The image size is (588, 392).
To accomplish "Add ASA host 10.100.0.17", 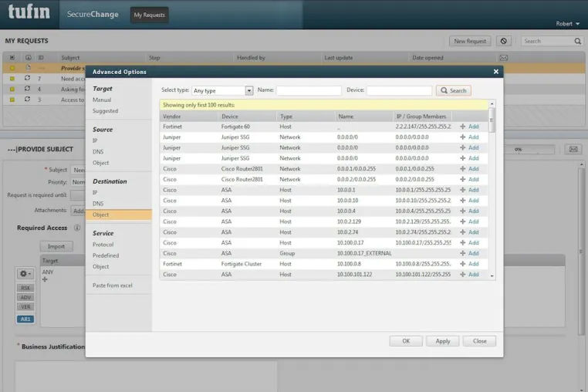I will [x=469, y=243].
